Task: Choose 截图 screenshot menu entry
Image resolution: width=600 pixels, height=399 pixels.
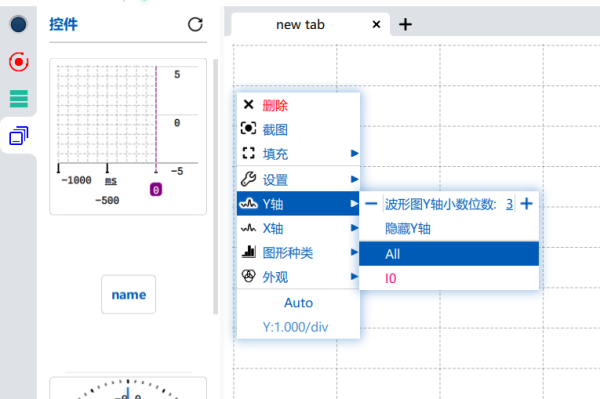Action: [x=298, y=129]
